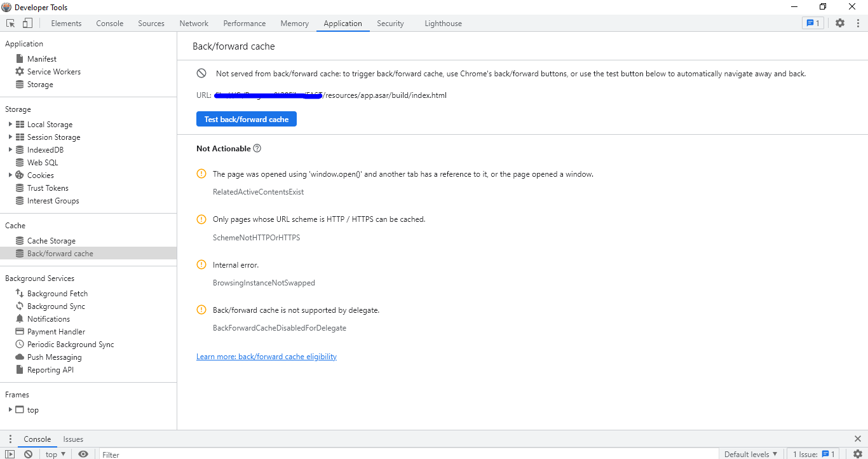The height and width of the screenshot is (459, 868).
Task: Create a live expression with the eye icon
Action: pos(83,455)
